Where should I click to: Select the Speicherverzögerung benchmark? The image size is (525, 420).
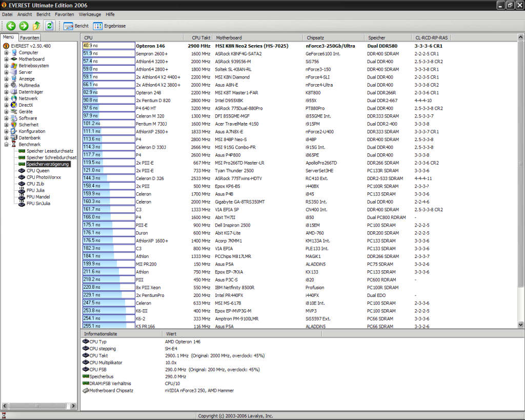tap(48, 164)
